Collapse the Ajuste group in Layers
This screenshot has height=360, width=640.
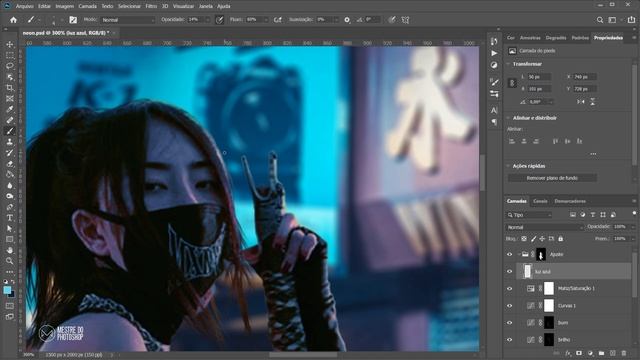point(519,254)
